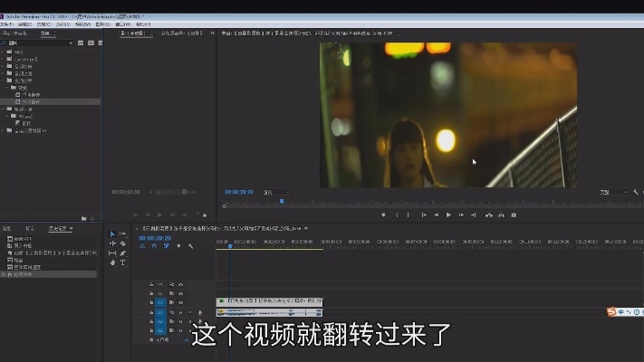Open the timeline panel menu icon

pos(306,228)
